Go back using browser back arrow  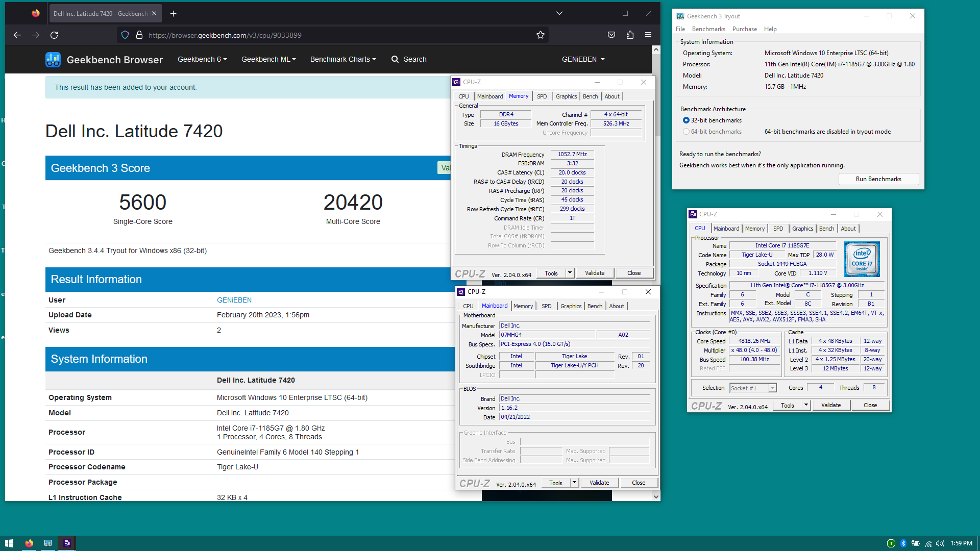pyautogui.click(x=17, y=35)
